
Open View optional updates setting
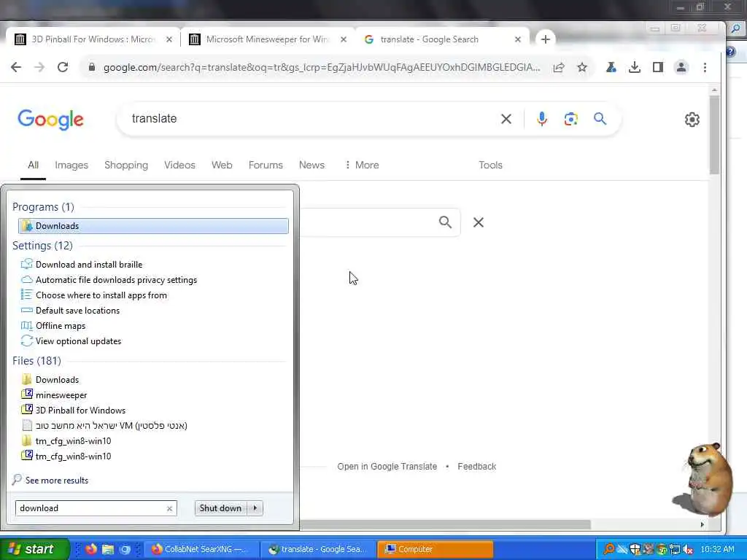tap(78, 341)
